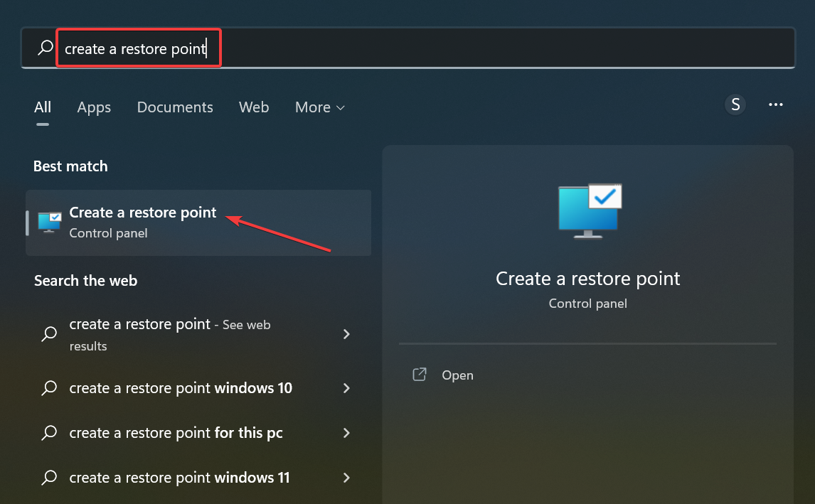This screenshot has width=815, height=504.
Task: Click 'Control panel' subtitle under best match result
Action: tap(108, 233)
